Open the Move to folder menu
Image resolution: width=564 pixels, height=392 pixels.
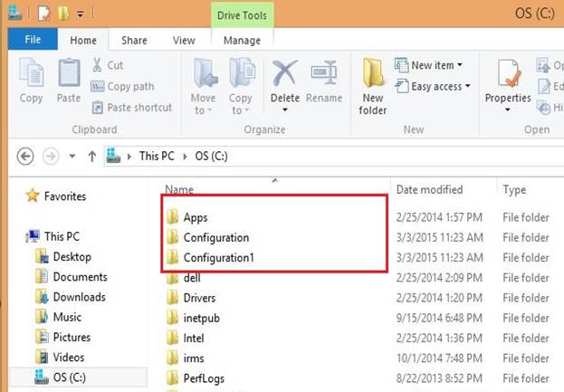coord(204,86)
